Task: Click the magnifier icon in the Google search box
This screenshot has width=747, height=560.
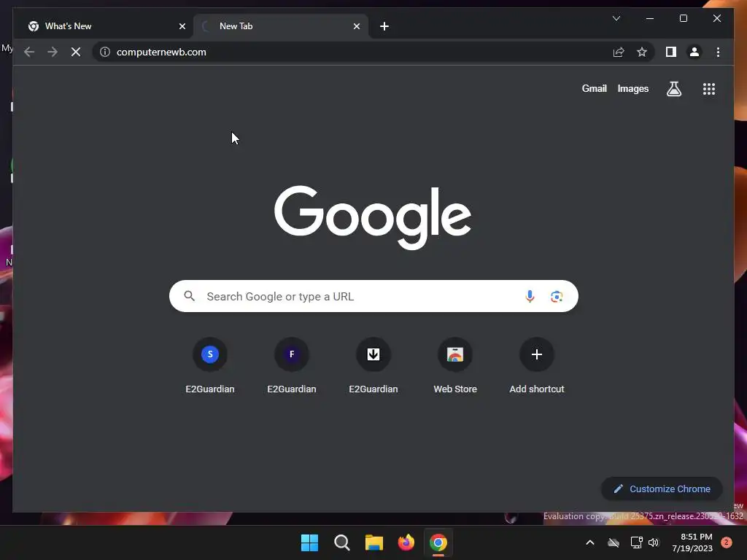Action: [189, 296]
